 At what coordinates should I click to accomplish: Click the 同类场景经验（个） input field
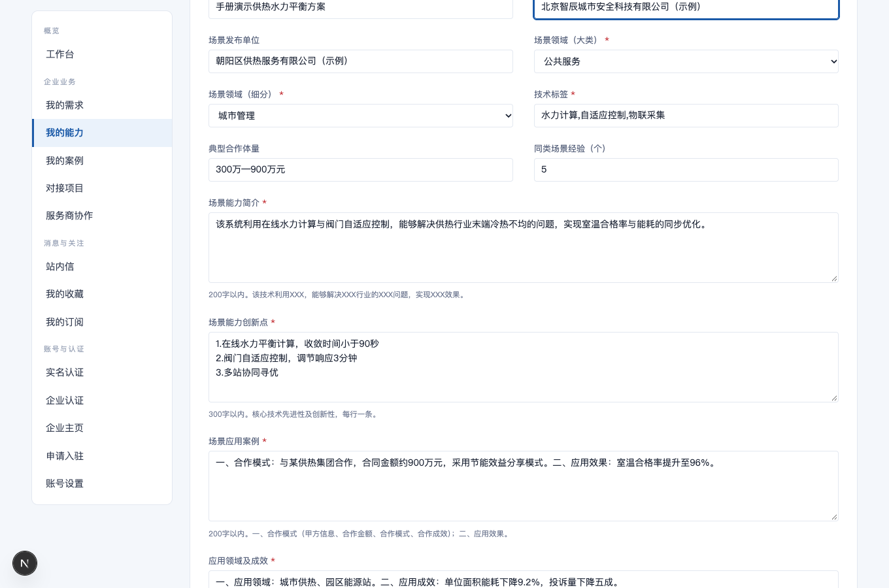(686, 170)
